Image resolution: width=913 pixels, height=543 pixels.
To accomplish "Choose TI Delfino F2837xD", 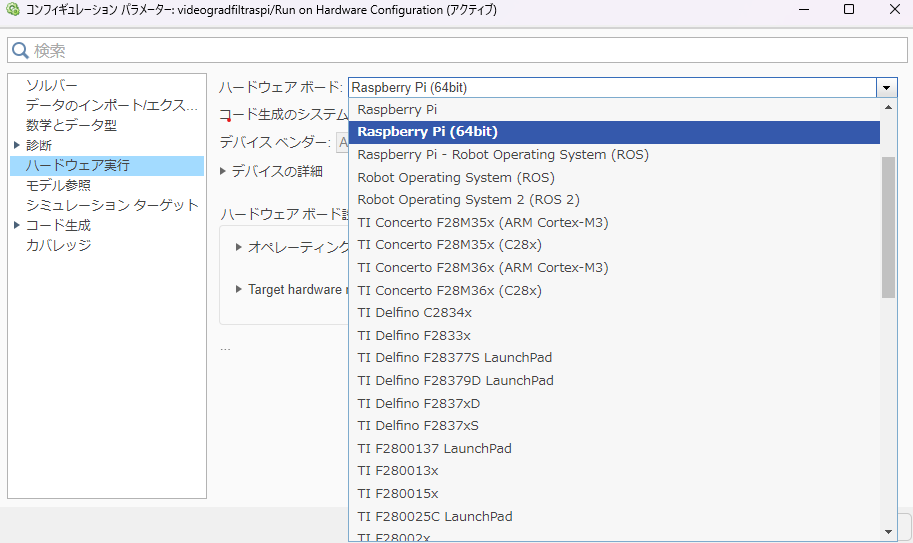I will click(614, 403).
